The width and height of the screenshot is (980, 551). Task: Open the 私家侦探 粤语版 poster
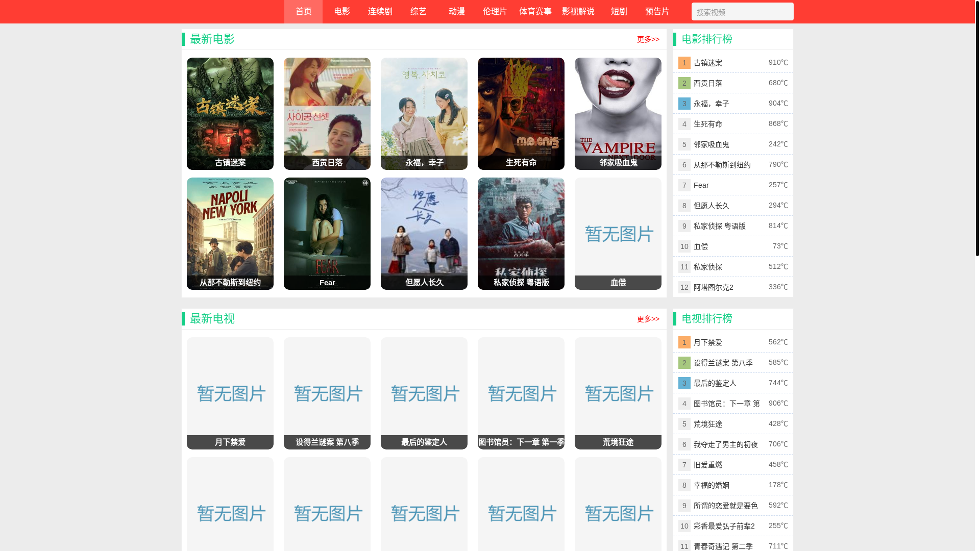521,234
